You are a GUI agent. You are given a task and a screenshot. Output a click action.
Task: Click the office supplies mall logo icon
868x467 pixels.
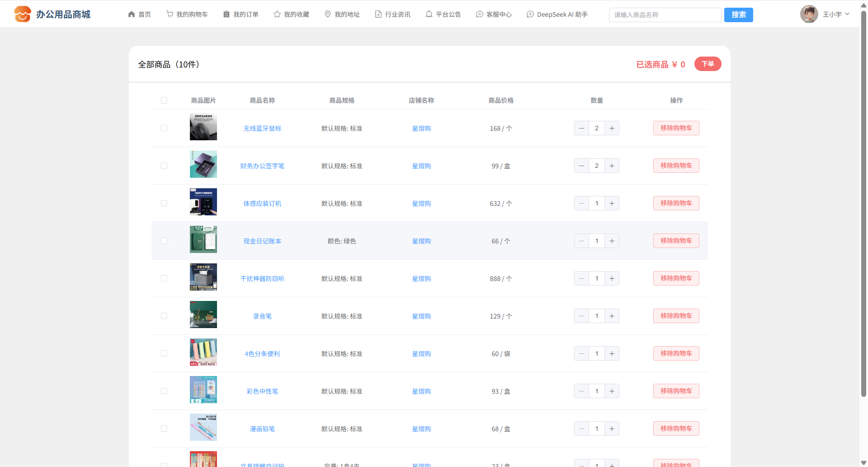point(22,14)
